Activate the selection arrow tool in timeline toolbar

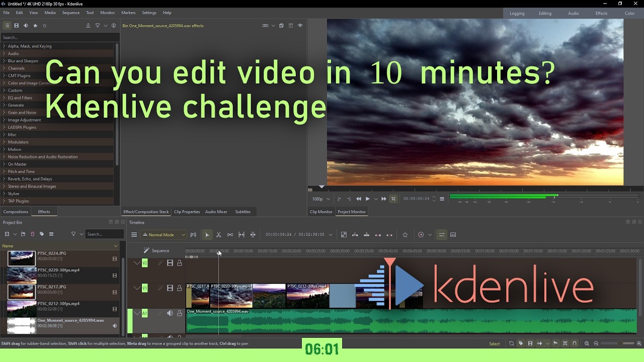point(207,235)
